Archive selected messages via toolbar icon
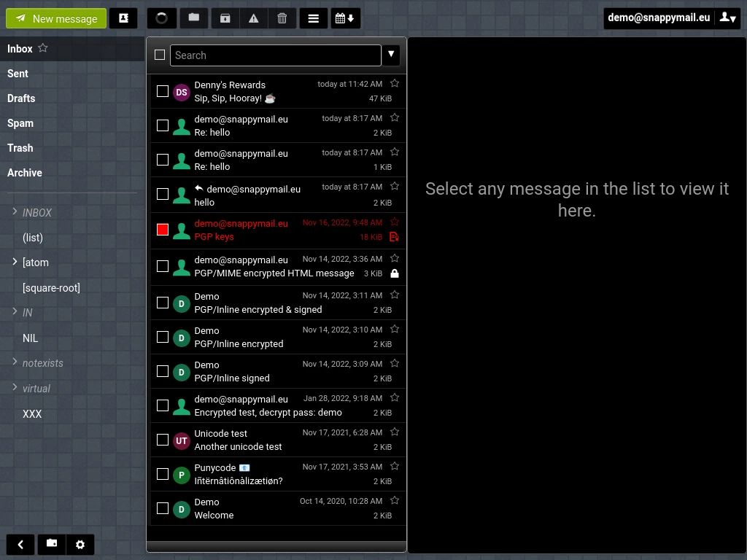 coord(225,18)
